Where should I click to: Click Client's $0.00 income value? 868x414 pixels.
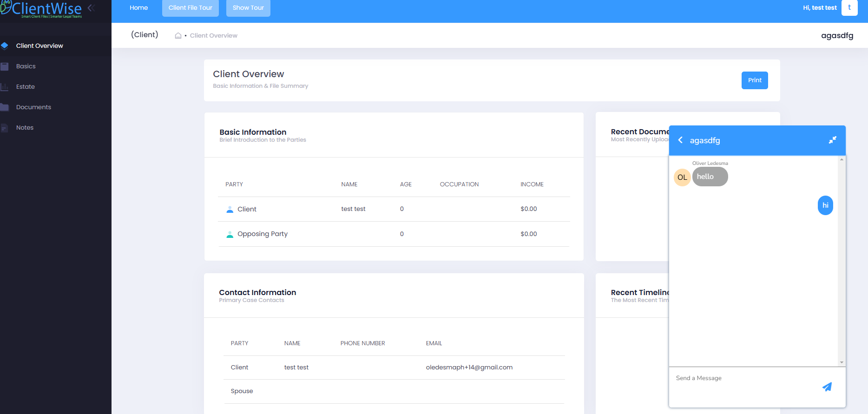click(529, 209)
